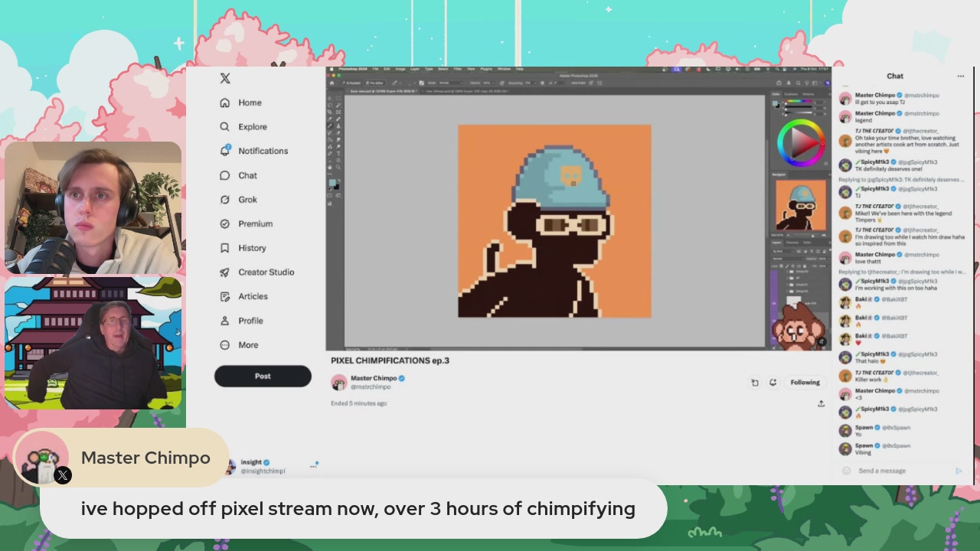Viewport: 980px width, 551px height.
Task: Toggle the Following button for Master Chimpo
Action: coord(805,382)
